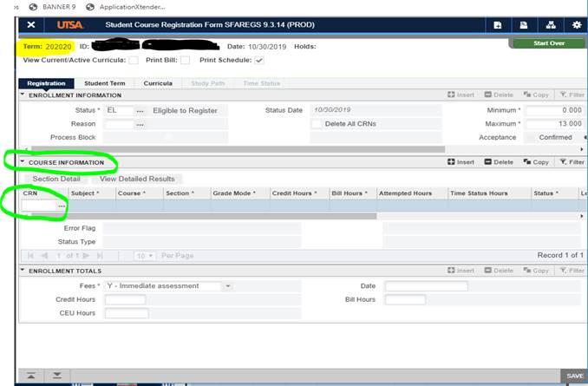This screenshot has height=386, width=588.
Task: Uncheck the Print Schedule checkbox
Action: point(260,60)
